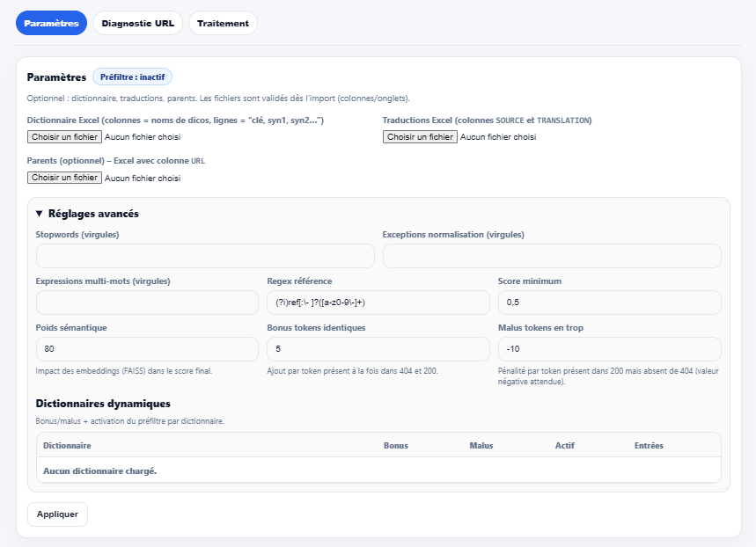This screenshot has height=547, width=756.
Task: Collapse the Réglages avancés section
Action: point(87,214)
